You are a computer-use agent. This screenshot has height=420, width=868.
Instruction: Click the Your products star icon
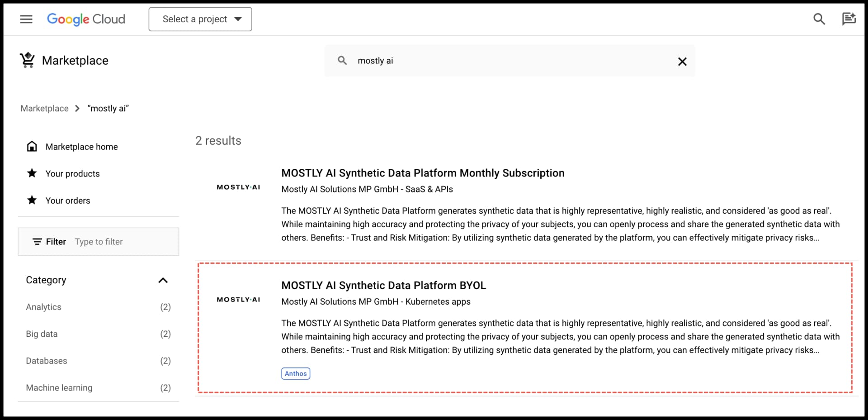32,173
